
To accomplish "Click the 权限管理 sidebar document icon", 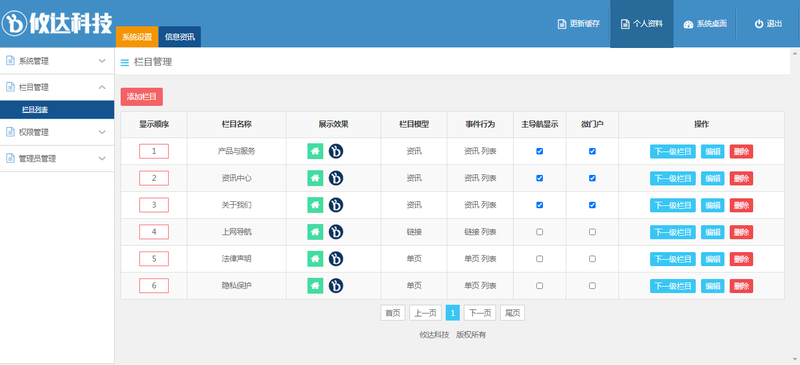I will (x=10, y=132).
